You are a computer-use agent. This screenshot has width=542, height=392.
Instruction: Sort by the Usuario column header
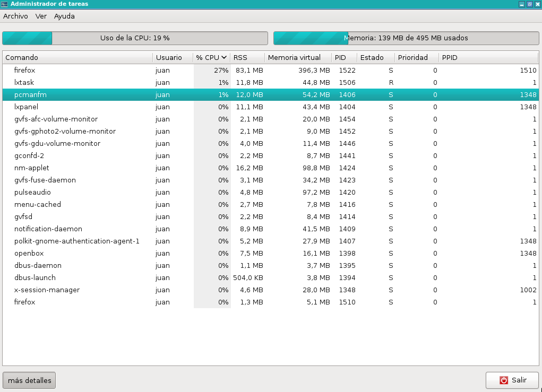[173, 58]
